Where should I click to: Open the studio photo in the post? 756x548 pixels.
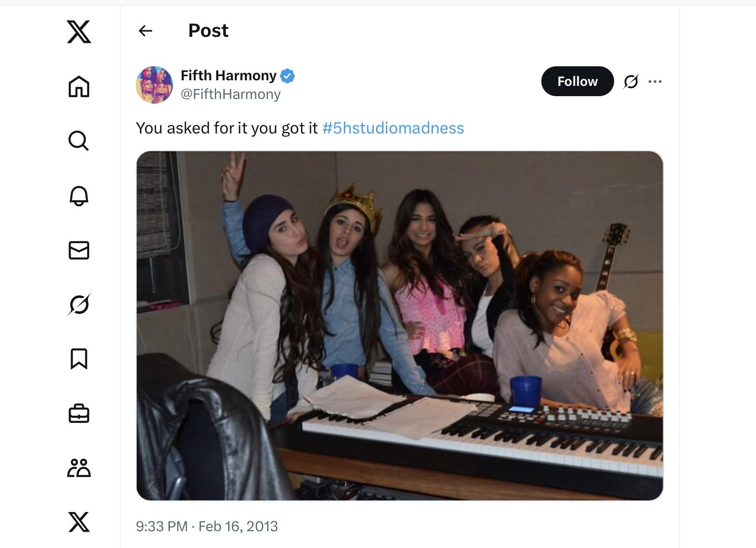(x=399, y=325)
